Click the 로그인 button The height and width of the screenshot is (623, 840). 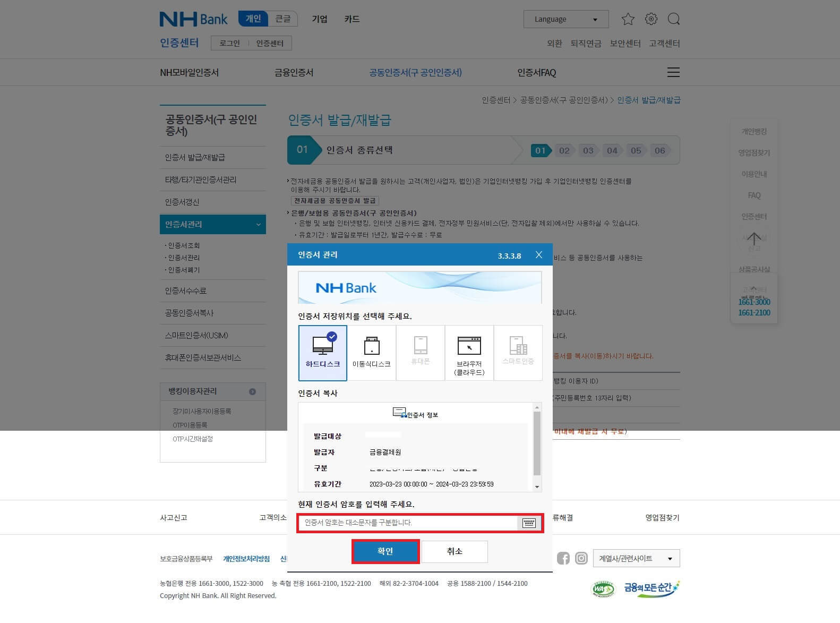(x=229, y=43)
